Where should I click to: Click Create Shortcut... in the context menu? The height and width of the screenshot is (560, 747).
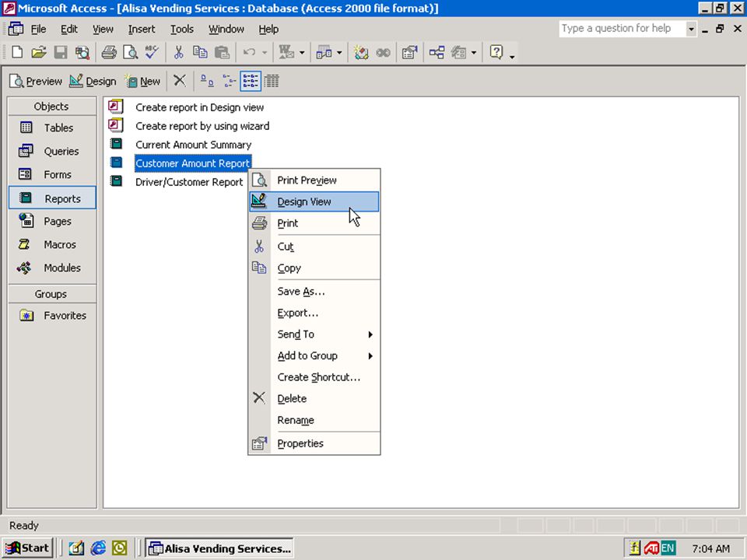314,377
